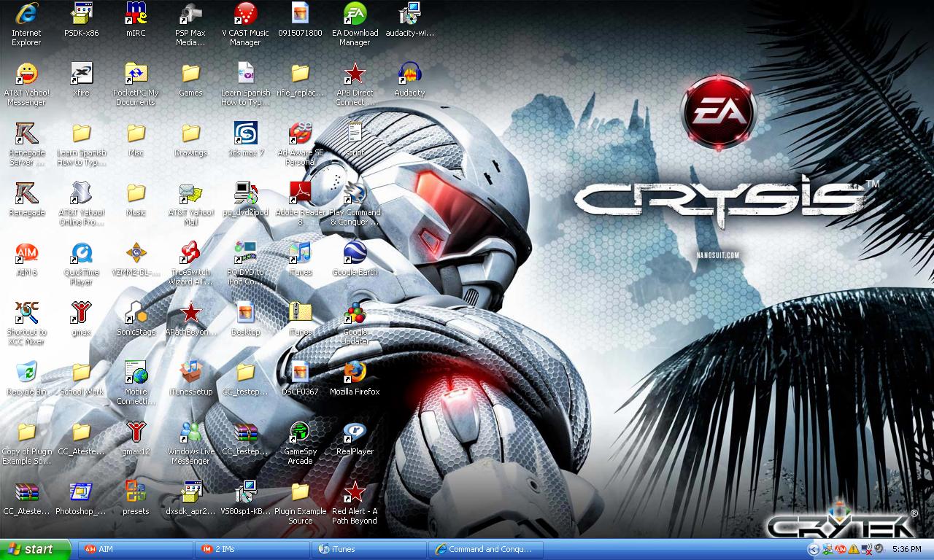Open the RealPlayer shortcut
This screenshot has width=934, height=560.
(x=355, y=432)
